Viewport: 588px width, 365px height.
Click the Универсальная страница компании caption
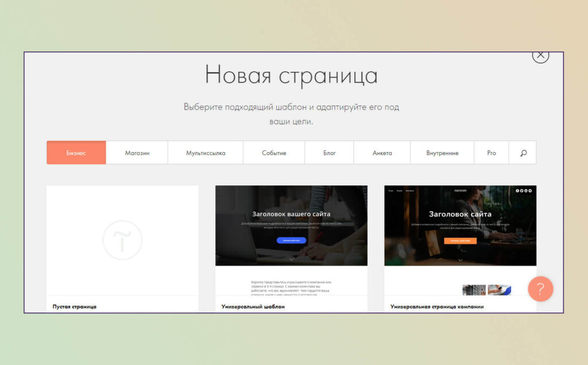click(x=437, y=306)
